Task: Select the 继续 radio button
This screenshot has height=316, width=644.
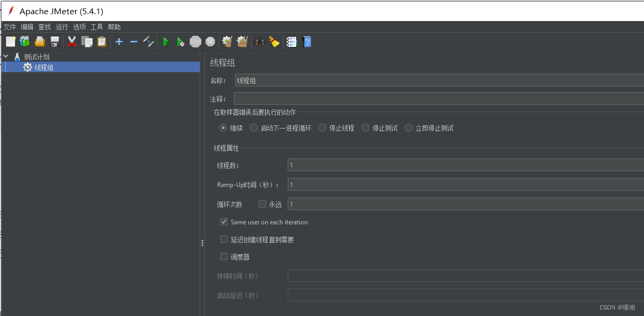Action: (x=223, y=127)
